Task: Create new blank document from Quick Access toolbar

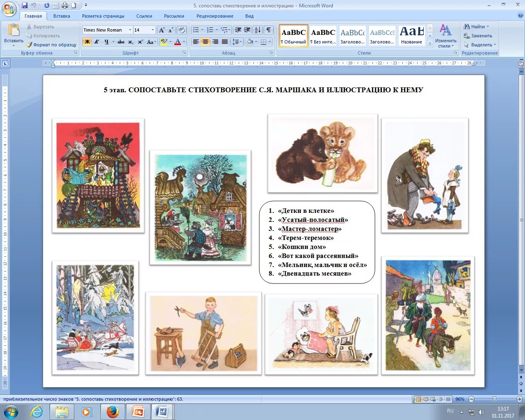Action: pos(73,5)
